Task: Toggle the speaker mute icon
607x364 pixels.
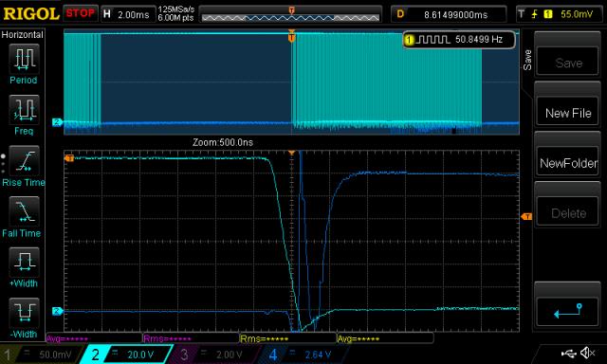Action: pyautogui.click(x=588, y=353)
